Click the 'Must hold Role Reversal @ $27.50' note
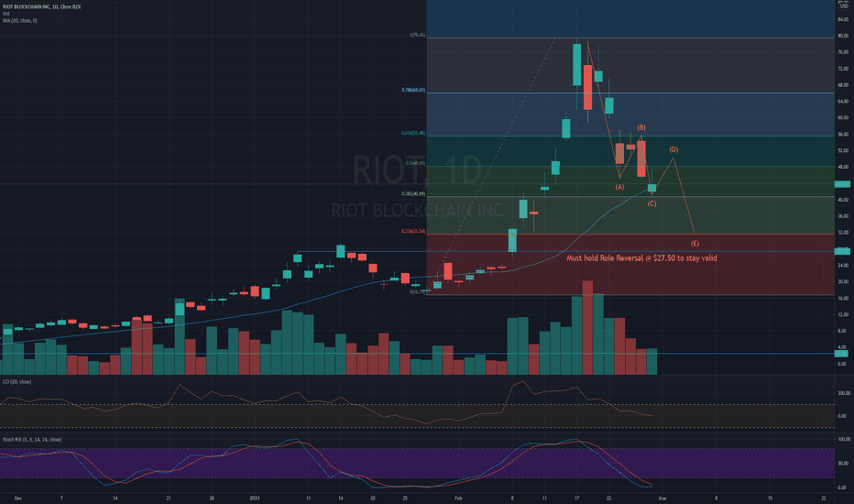The height and width of the screenshot is (504, 854). tap(641, 258)
